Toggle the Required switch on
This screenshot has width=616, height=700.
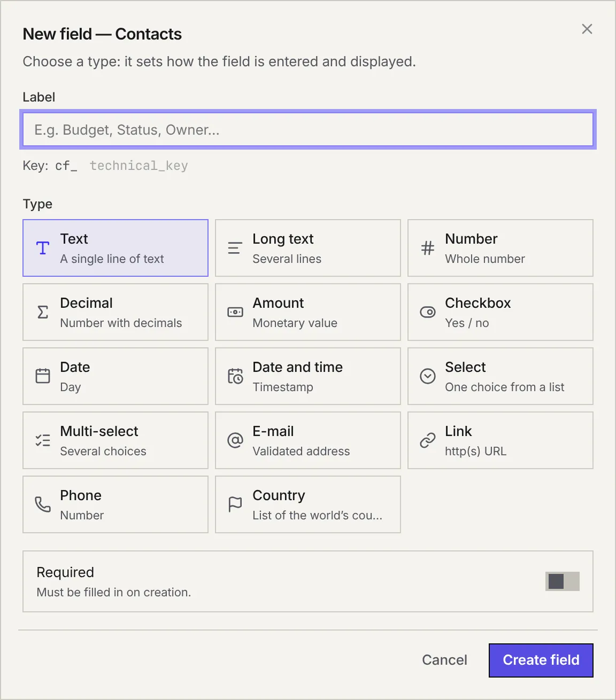pos(563,581)
